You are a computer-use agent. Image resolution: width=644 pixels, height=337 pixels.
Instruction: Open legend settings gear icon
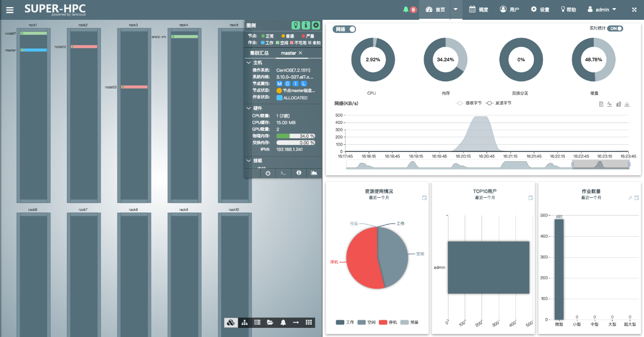tap(316, 25)
